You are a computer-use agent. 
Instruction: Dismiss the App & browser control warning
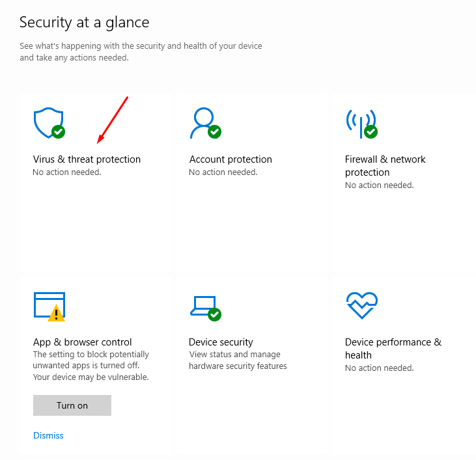coord(48,435)
